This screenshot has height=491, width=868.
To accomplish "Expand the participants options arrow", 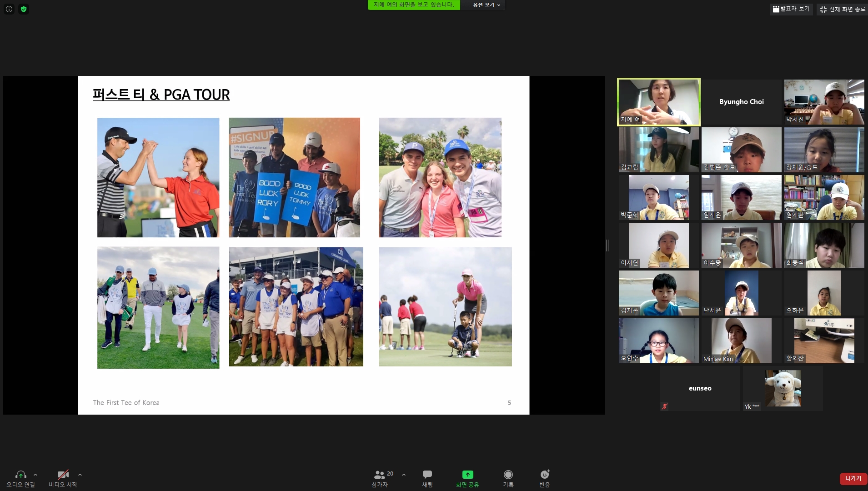I will pyautogui.click(x=404, y=475).
